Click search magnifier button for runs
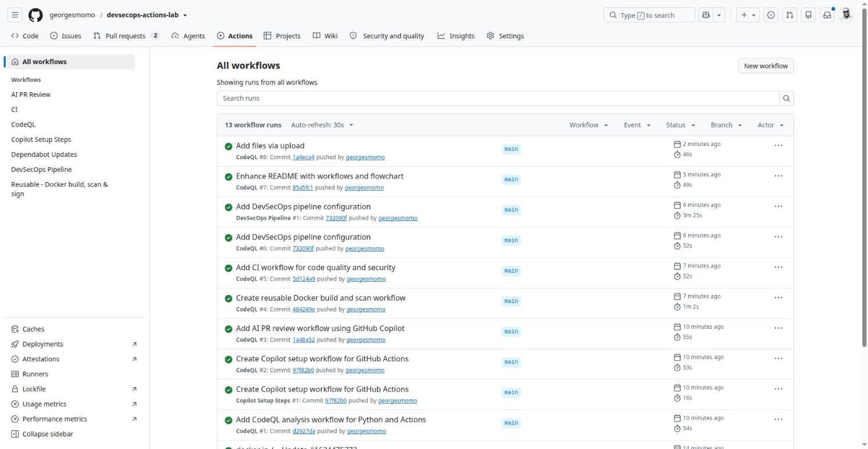Screen dimensions: 868x449 tap(787, 99)
